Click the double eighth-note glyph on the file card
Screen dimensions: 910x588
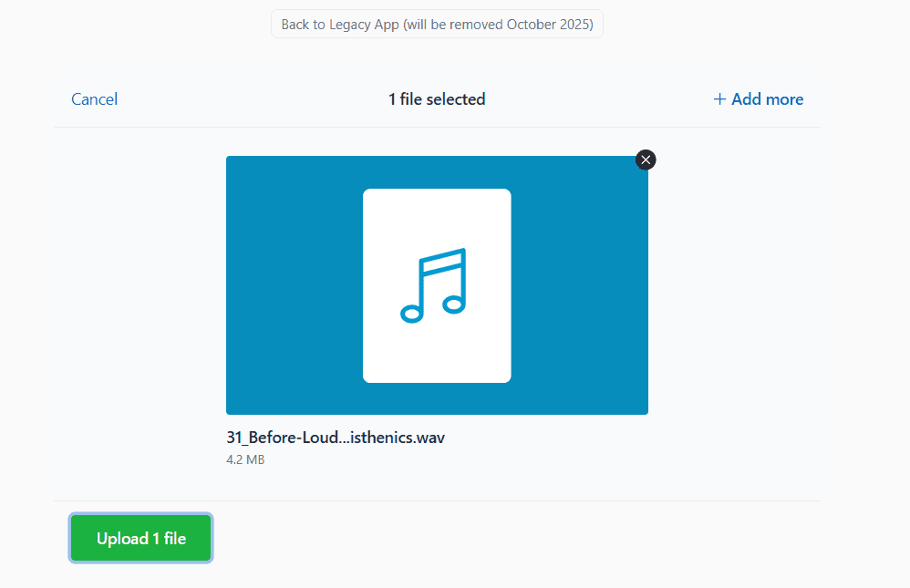point(434,285)
